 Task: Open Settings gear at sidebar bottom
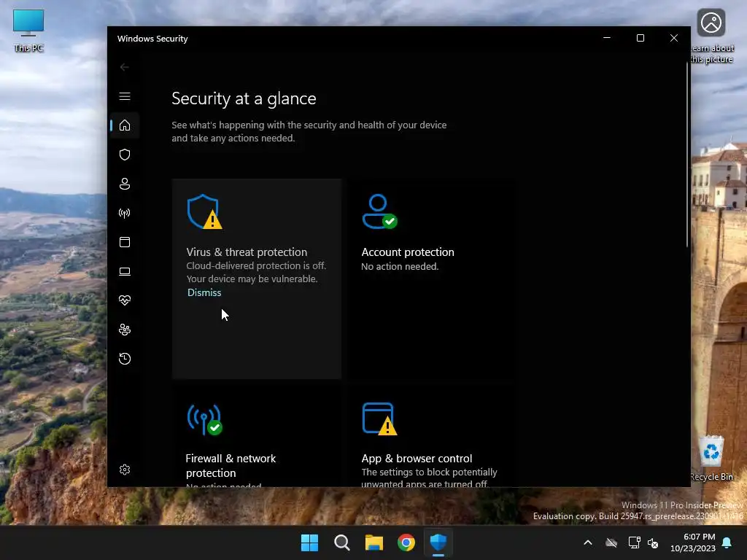(124, 470)
